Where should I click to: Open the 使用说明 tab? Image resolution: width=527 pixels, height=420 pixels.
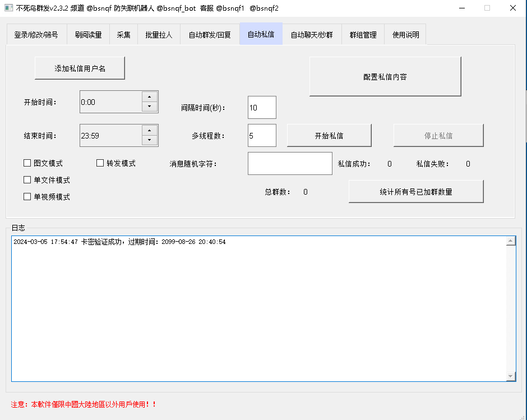tap(405, 35)
